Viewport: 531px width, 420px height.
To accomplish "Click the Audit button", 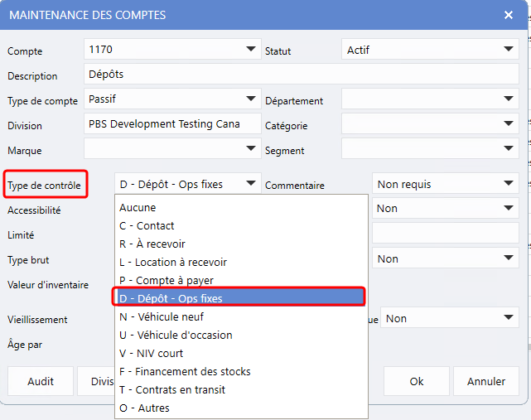I will pos(41,381).
